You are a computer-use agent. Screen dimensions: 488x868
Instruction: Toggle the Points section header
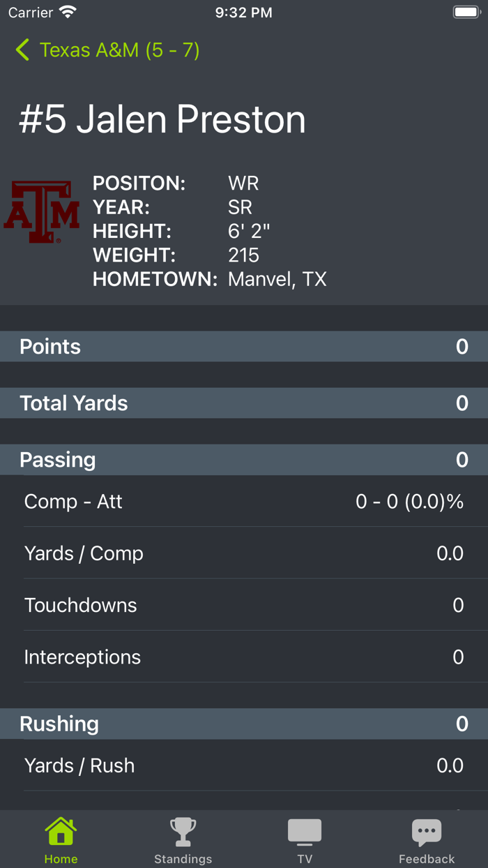tap(244, 346)
